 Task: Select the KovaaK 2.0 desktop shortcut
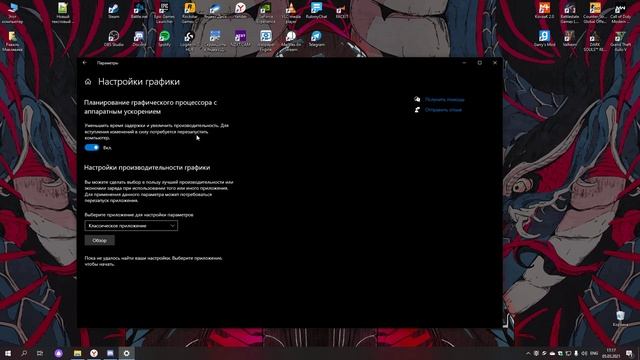click(544, 11)
